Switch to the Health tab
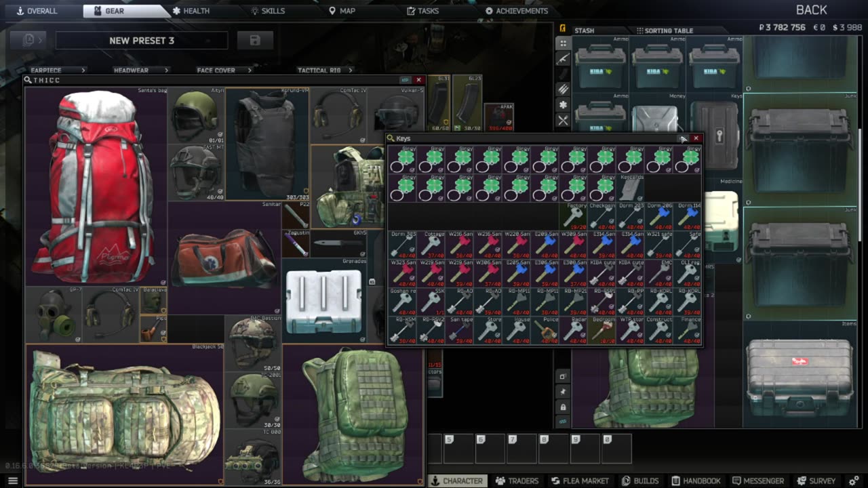868x488 pixels. coord(191,11)
